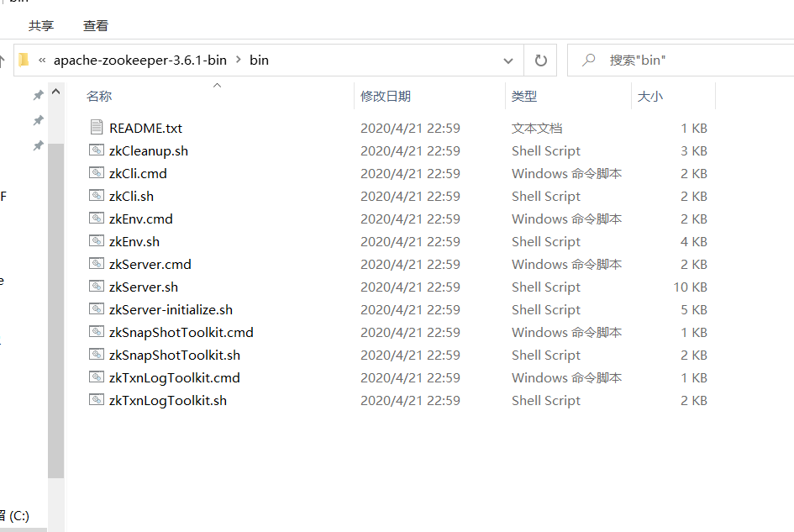Select the zkSnapShotToolkit.sh file name
Image resolution: width=794 pixels, height=532 pixels.
click(175, 356)
